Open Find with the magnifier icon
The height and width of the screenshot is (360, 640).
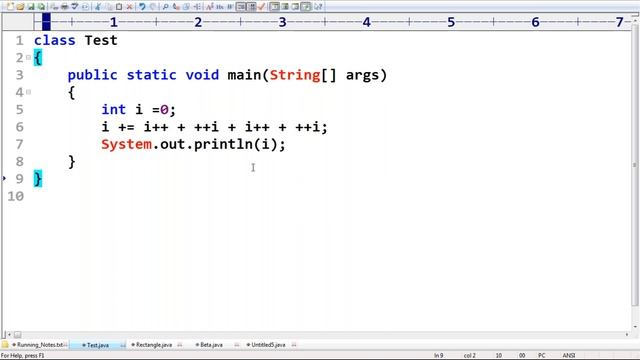coord(165,7)
